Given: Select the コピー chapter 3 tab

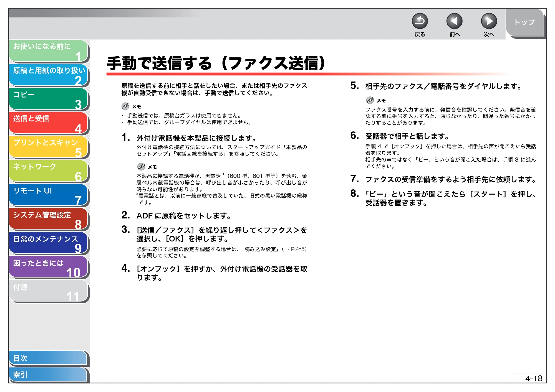Looking at the screenshot, I should [49, 99].
